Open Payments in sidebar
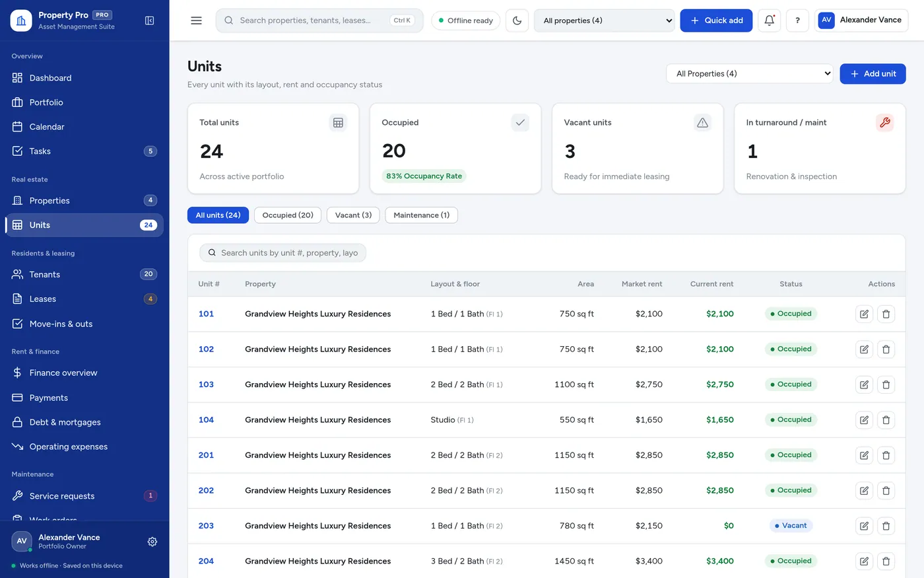 pyautogui.click(x=84, y=398)
